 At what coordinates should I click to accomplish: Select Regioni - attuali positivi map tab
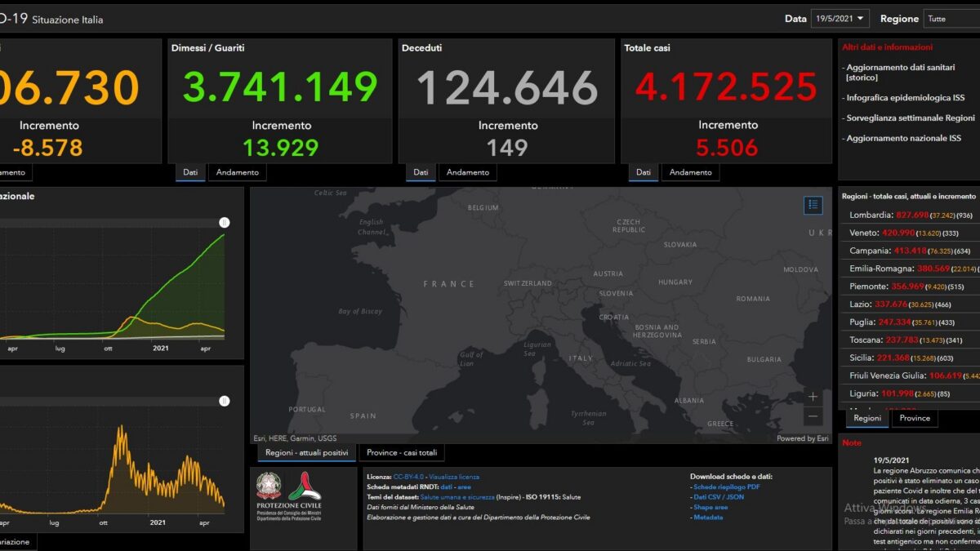point(307,452)
